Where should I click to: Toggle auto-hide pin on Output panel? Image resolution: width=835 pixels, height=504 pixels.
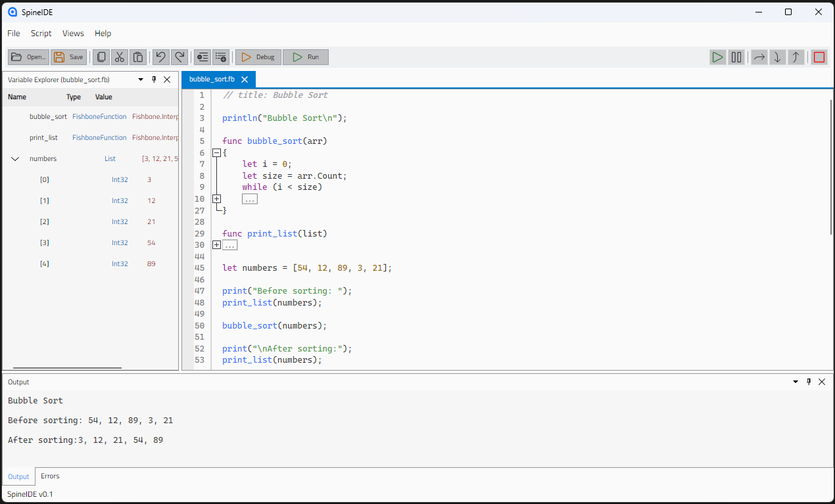pos(809,382)
